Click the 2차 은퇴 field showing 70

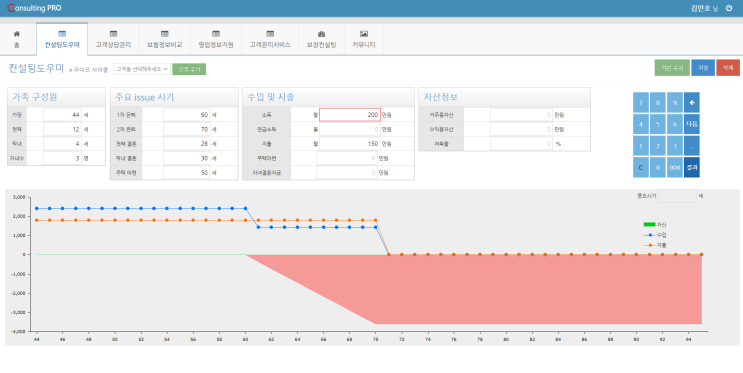click(x=187, y=129)
